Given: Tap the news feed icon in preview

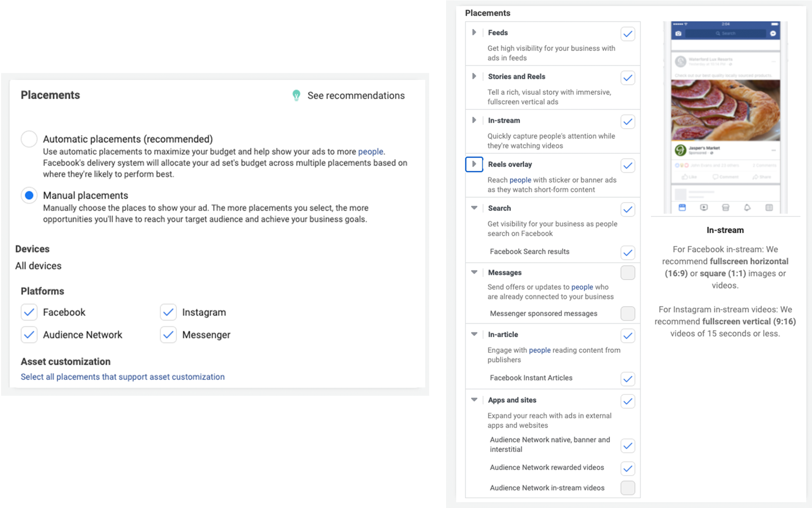Looking at the screenshot, I should [x=682, y=208].
